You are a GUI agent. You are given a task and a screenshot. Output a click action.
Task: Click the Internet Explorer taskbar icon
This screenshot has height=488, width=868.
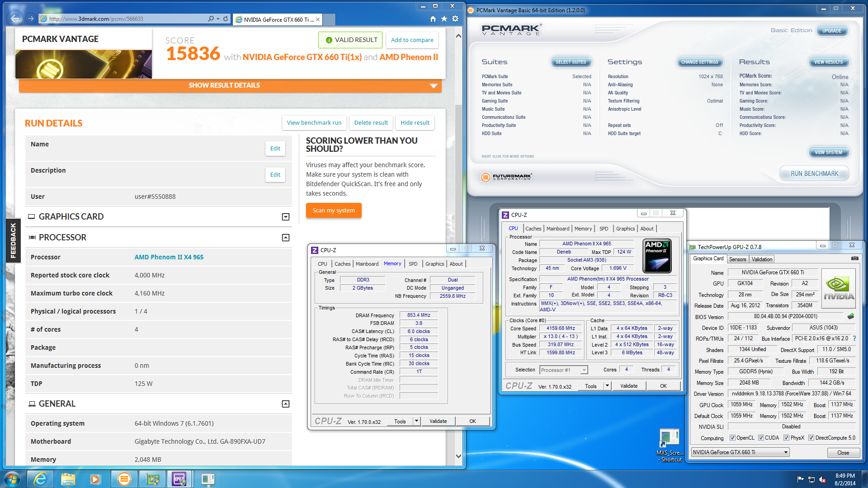[40, 479]
